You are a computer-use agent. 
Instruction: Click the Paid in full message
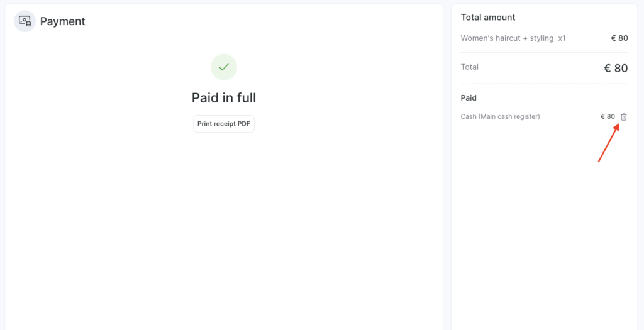point(224,98)
